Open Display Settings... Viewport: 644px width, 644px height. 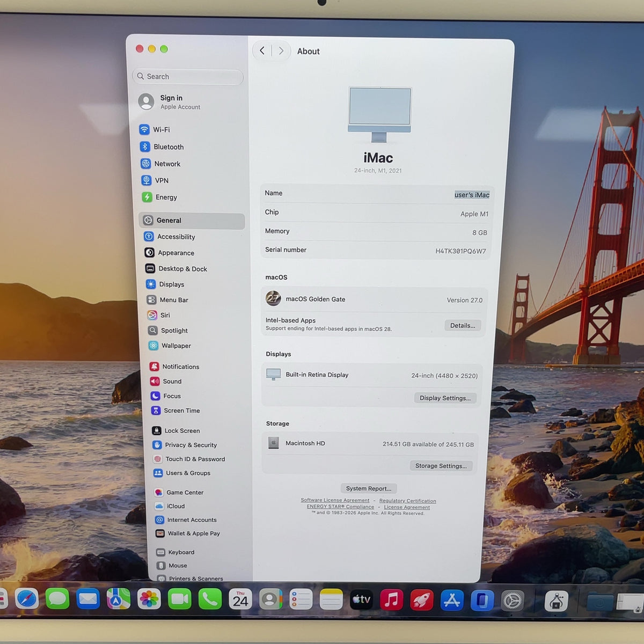click(445, 398)
